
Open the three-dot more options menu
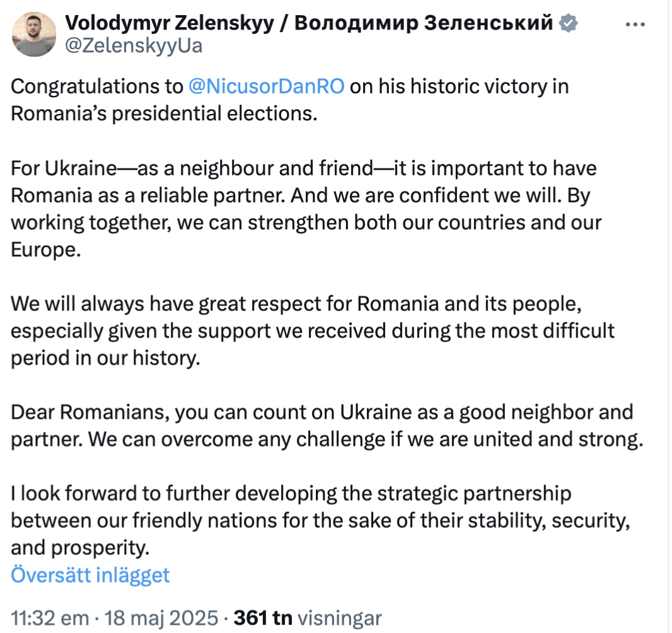point(635,25)
